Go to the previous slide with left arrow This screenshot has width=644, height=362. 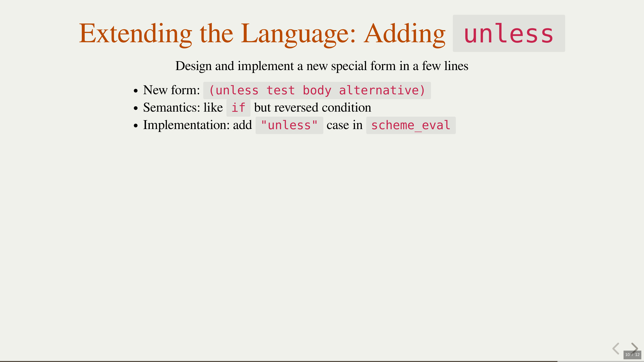click(616, 348)
